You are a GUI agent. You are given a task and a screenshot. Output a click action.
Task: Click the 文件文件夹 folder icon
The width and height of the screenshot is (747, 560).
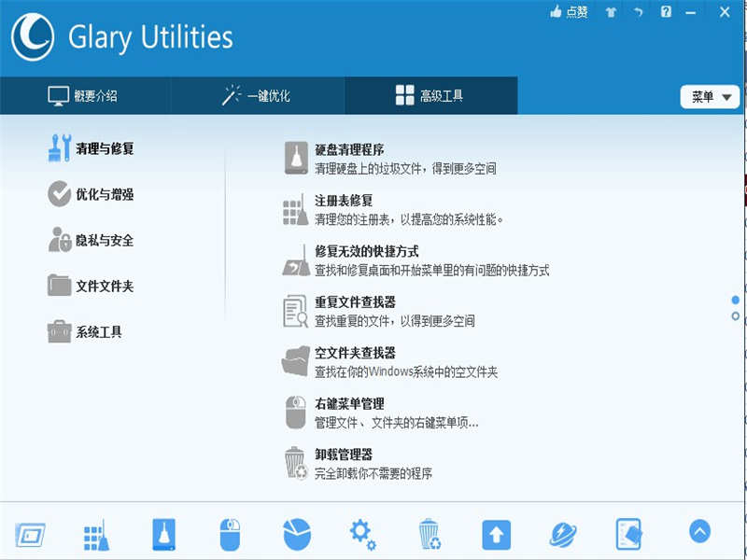(x=59, y=286)
